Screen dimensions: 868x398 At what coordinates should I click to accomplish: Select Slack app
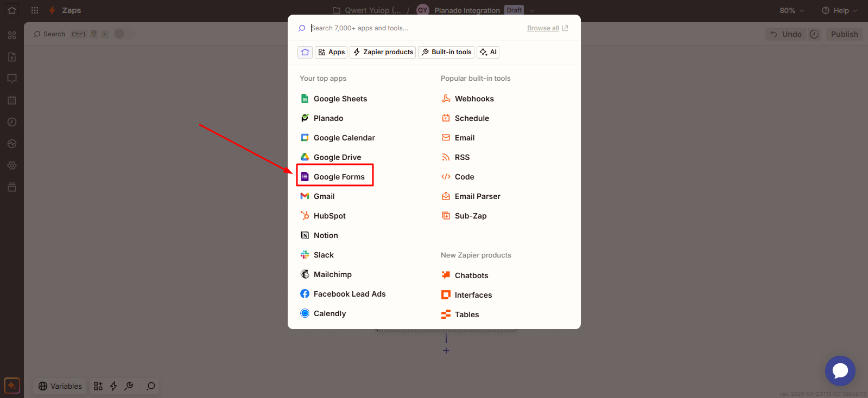(317, 255)
